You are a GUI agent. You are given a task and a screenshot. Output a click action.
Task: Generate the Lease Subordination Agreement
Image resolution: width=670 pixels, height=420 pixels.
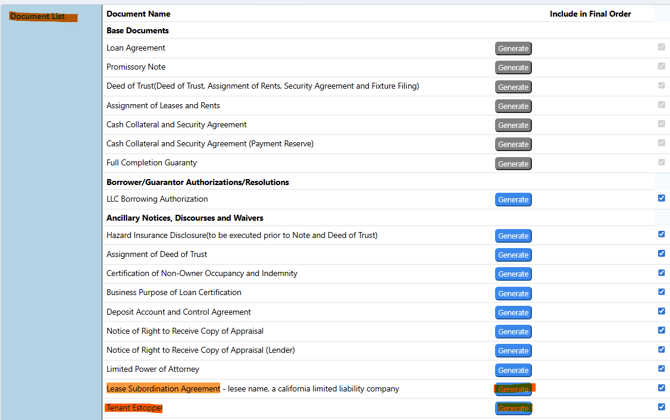point(513,389)
